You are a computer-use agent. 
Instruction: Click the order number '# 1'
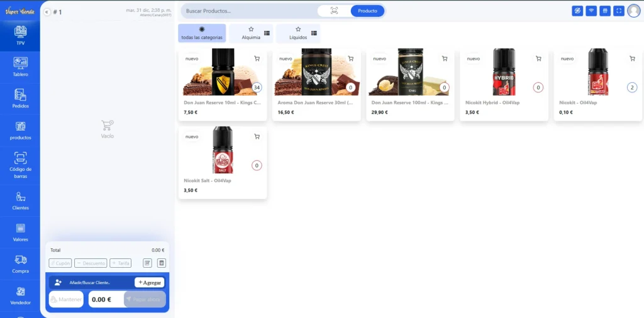(57, 13)
